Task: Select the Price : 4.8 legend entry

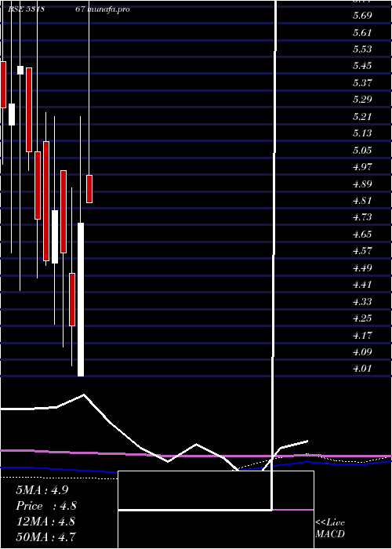Action: pyautogui.click(x=46, y=506)
